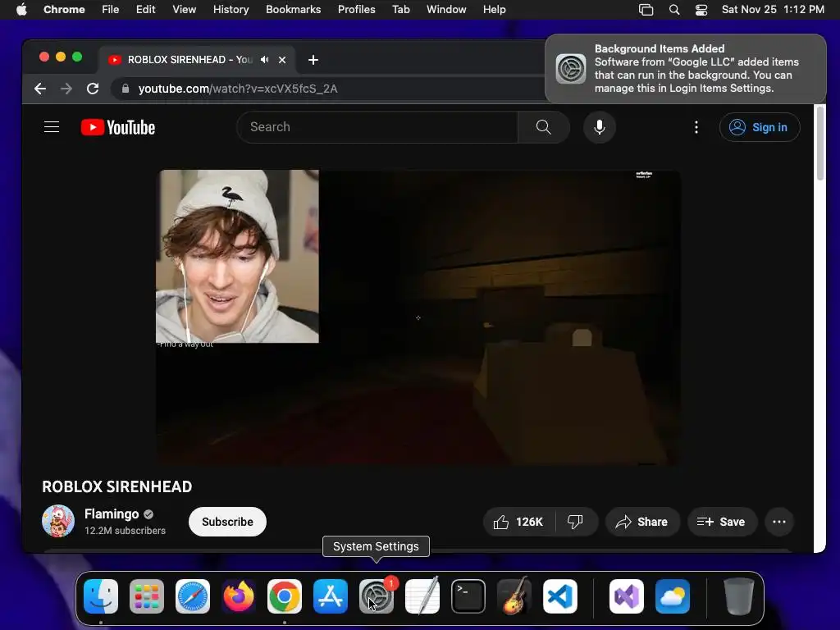Close the ROBLOX SIRENHEAD tab
Screen dimensions: 840x630
(x=282, y=59)
